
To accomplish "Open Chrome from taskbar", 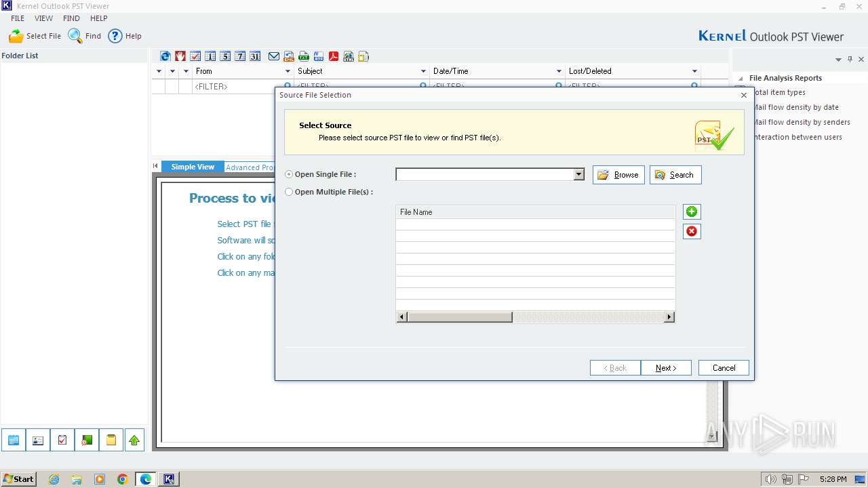I will tap(122, 479).
